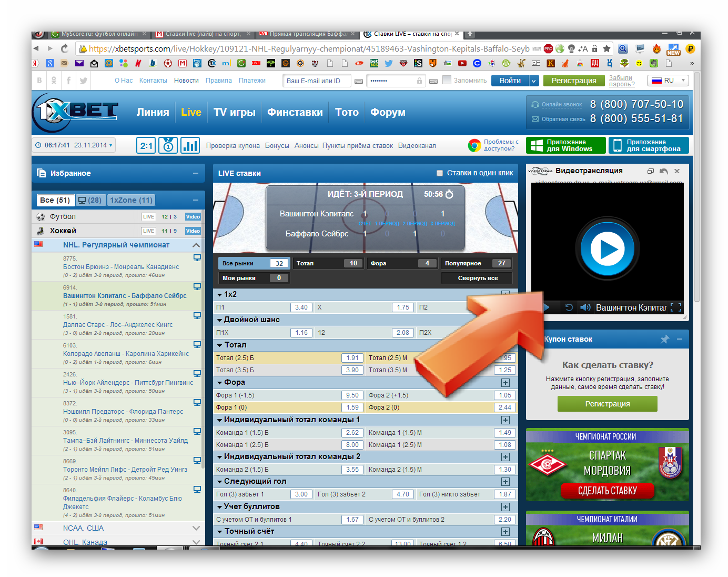Collapse the 1x2 market section

coord(220,294)
